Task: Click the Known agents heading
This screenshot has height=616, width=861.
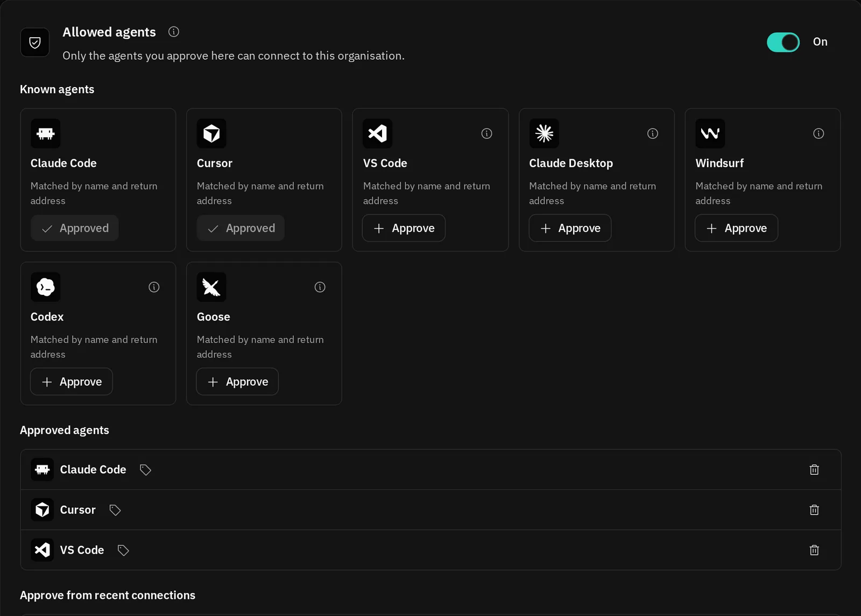Action: tap(57, 89)
